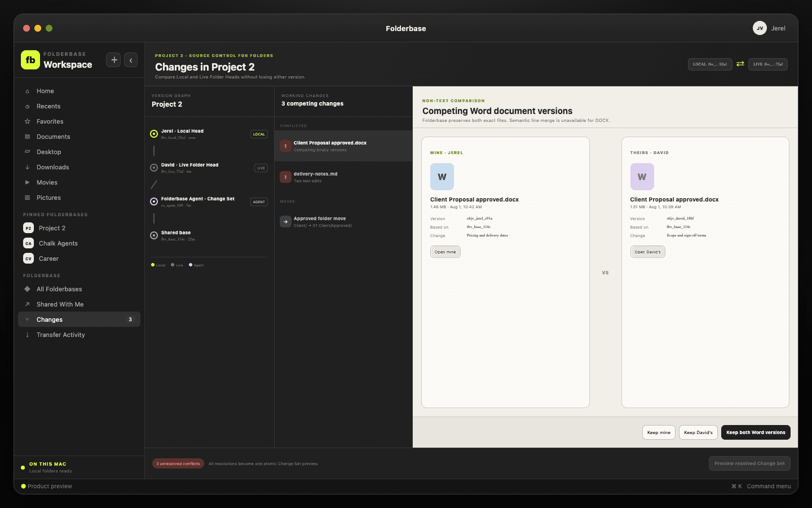The width and height of the screenshot is (812, 508).
Task: Click Keep David's button
Action: 698,432
